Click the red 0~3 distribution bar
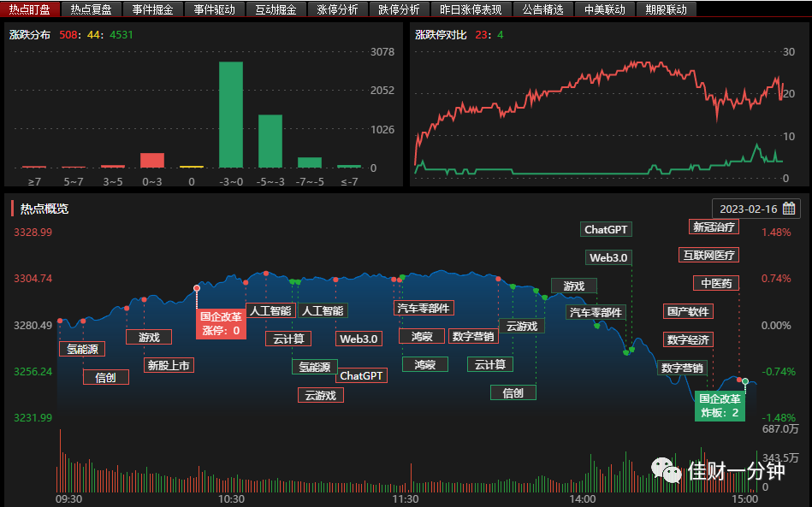The width and height of the screenshot is (812, 507). 152,161
